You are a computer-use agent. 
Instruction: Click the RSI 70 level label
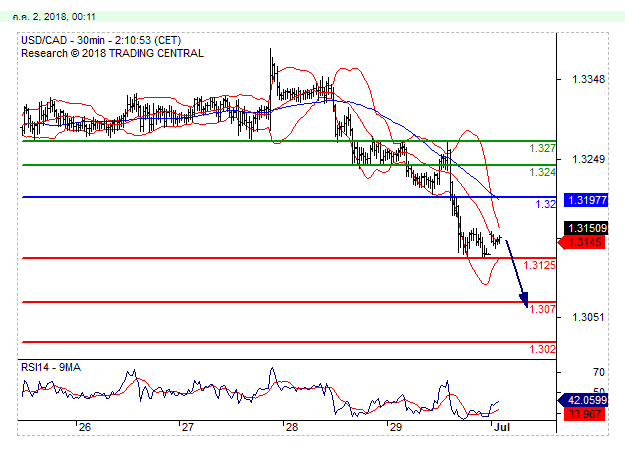[x=599, y=372]
